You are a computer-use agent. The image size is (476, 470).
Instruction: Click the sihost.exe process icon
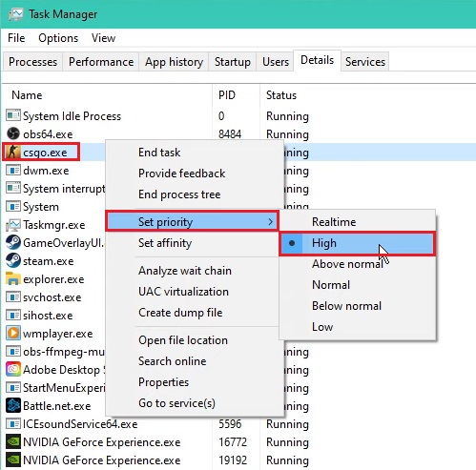pyautogui.click(x=13, y=315)
